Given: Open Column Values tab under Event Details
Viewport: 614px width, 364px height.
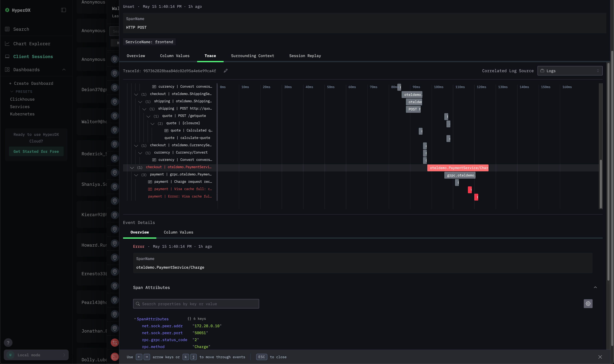Looking at the screenshot, I should [178, 232].
